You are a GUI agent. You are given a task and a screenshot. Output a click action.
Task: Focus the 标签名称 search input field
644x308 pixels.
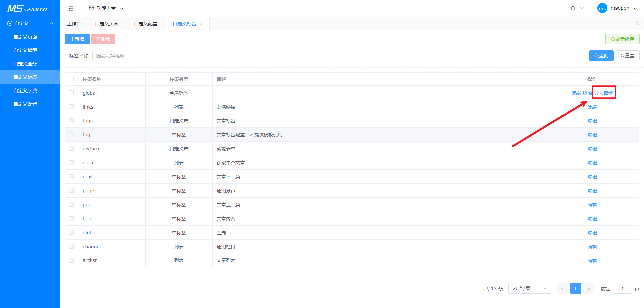174,56
